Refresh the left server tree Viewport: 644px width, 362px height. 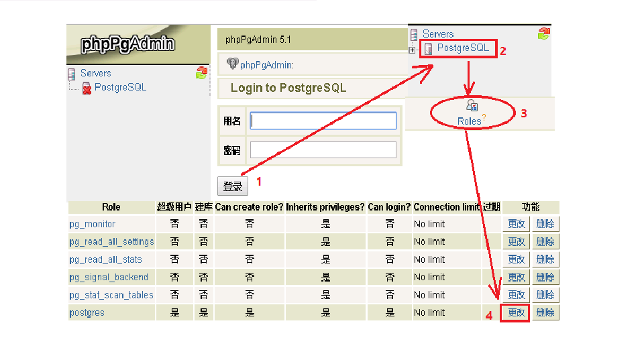coord(201,73)
